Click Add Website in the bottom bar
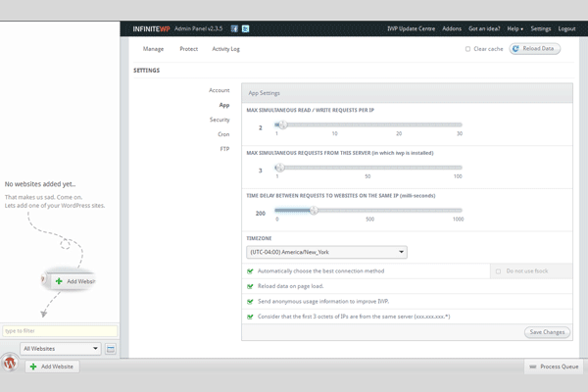The image size is (588, 392). point(52,367)
